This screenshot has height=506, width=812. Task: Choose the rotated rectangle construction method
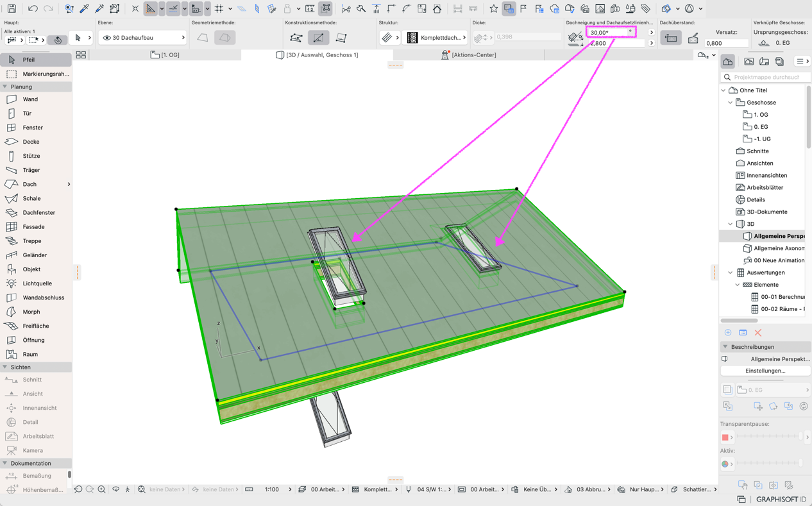(341, 38)
